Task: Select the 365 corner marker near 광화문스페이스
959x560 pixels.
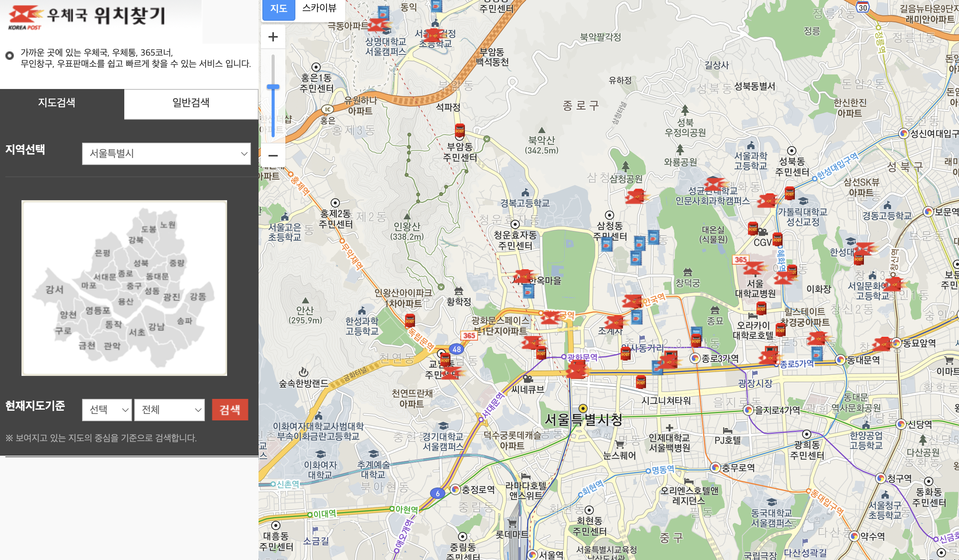Action: click(469, 336)
